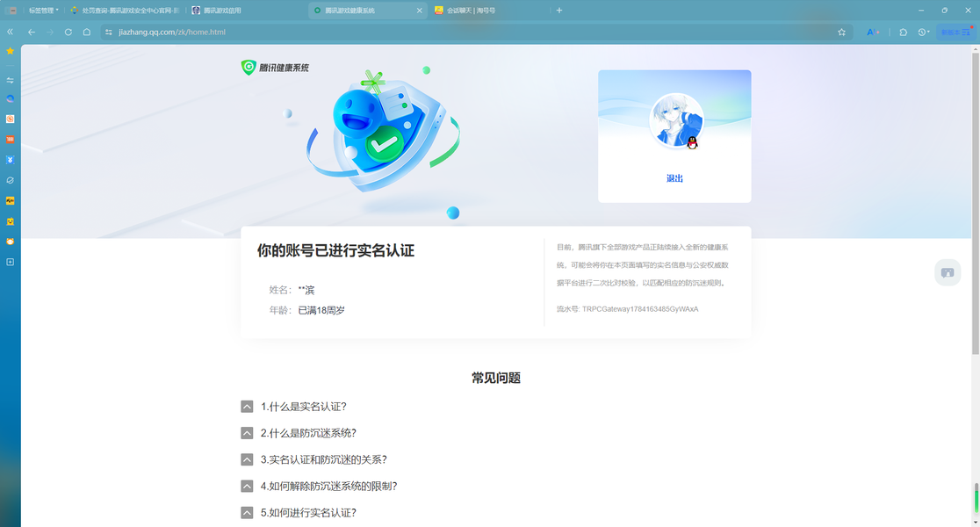Image resolution: width=980 pixels, height=527 pixels.
Task: Open the browser home page
Action: 87,32
